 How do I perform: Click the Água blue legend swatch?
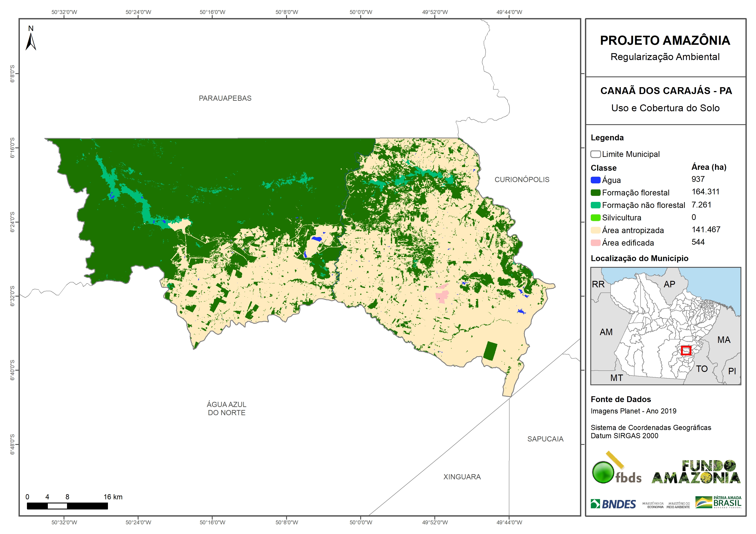[x=595, y=180]
